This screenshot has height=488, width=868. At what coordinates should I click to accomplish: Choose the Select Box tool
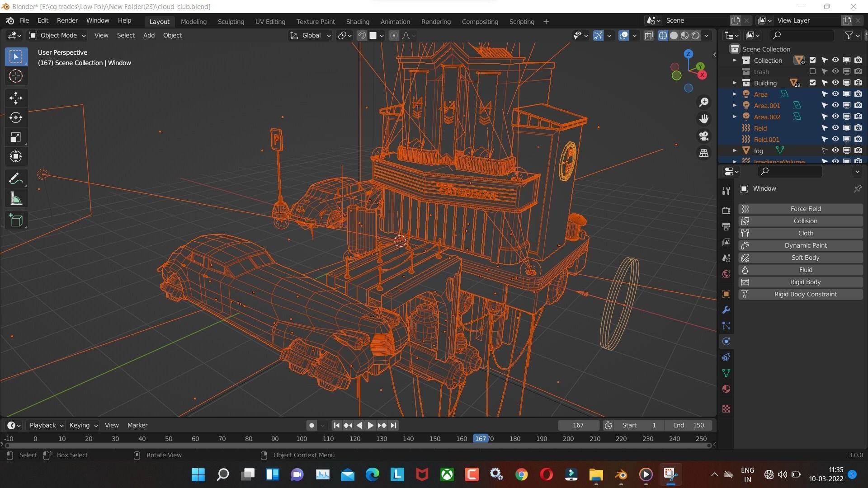click(x=16, y=56)
